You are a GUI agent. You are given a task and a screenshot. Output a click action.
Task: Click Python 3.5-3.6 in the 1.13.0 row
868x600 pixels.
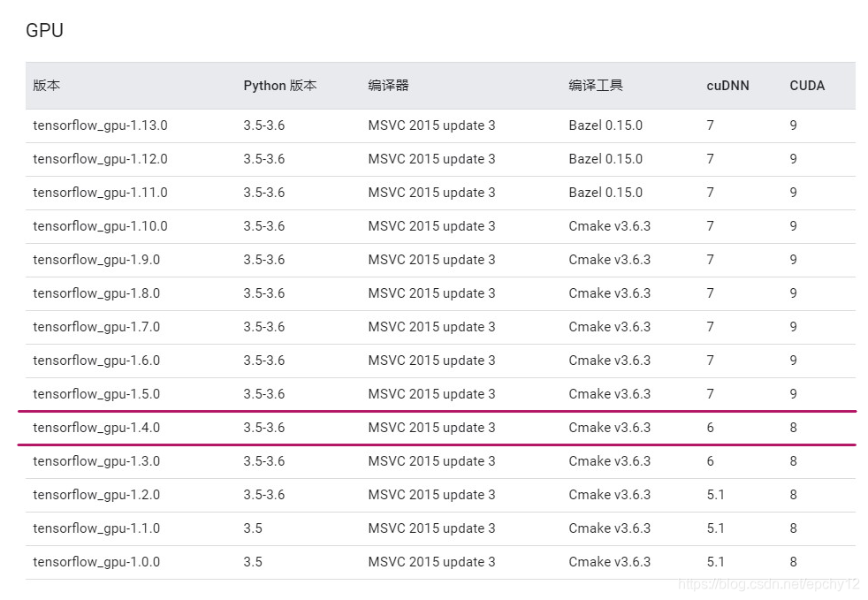(264, 125)
